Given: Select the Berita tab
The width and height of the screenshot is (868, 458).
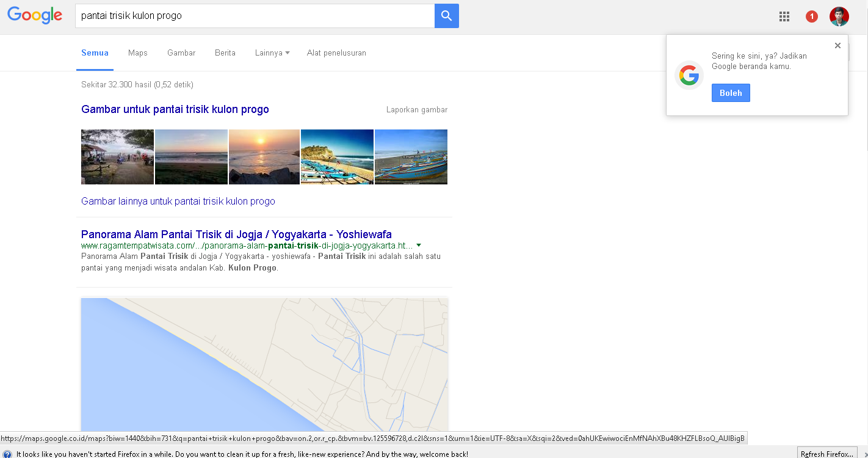Looking at the screenshot, I should click(x=225, y=53).
